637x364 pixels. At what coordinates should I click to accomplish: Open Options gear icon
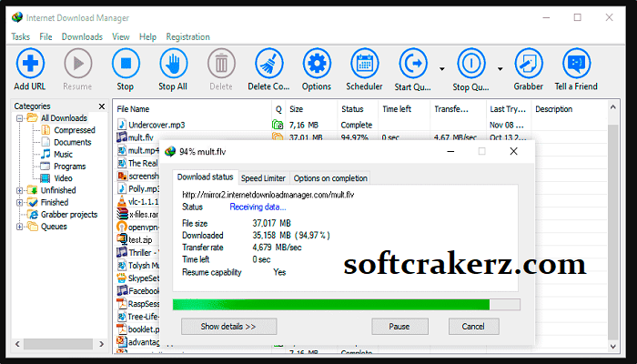tap(317, 63)
